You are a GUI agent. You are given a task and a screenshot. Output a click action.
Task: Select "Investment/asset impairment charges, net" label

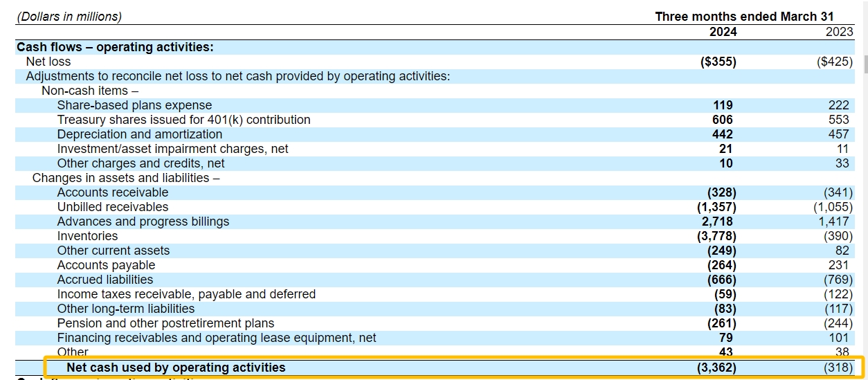coord(173,149)
